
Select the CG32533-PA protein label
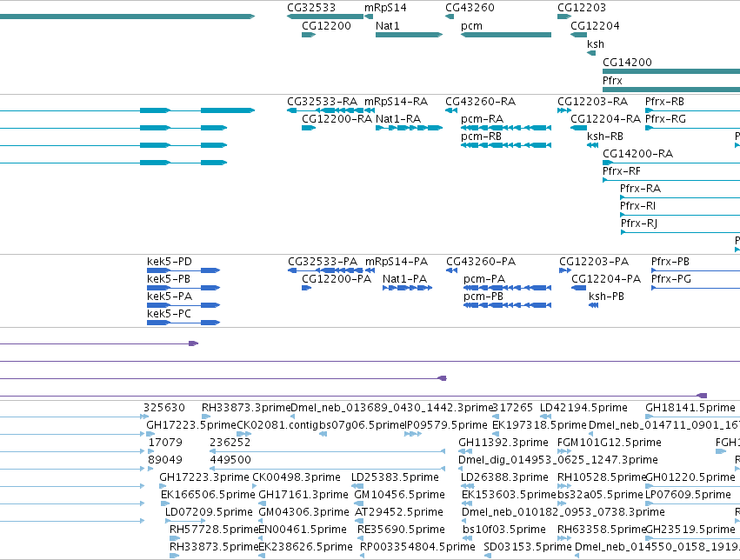tap(323, 262)
